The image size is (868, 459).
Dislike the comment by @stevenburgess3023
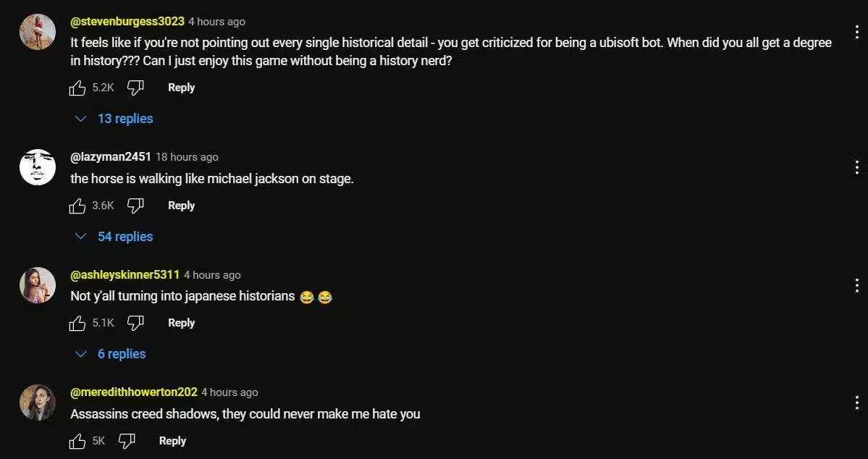135,88
